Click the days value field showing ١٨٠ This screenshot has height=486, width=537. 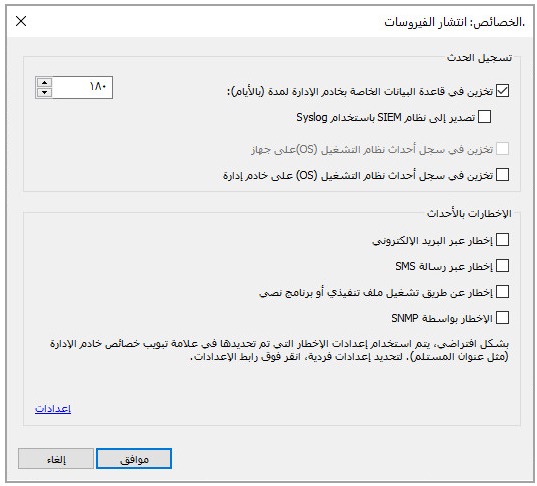tap(82, 87)
